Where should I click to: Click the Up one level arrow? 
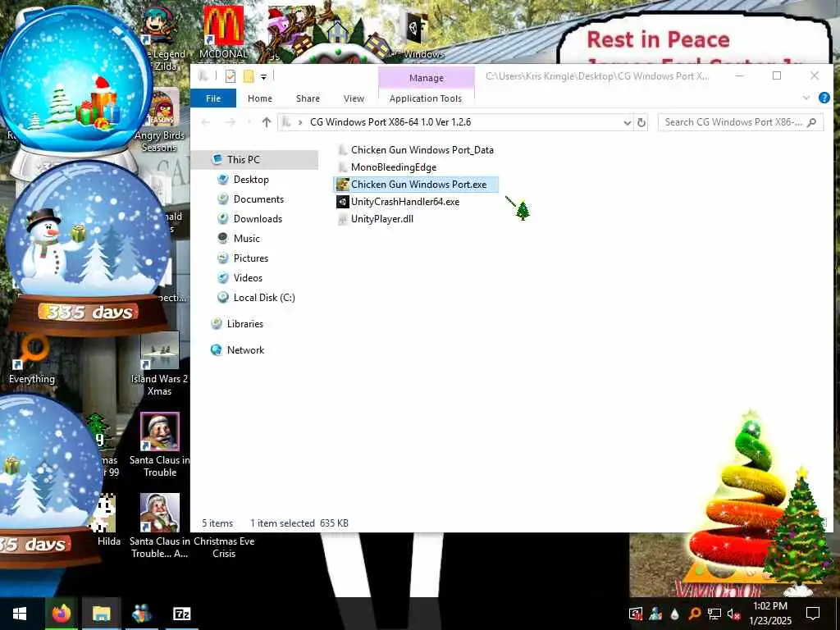(x=267, y=122)
